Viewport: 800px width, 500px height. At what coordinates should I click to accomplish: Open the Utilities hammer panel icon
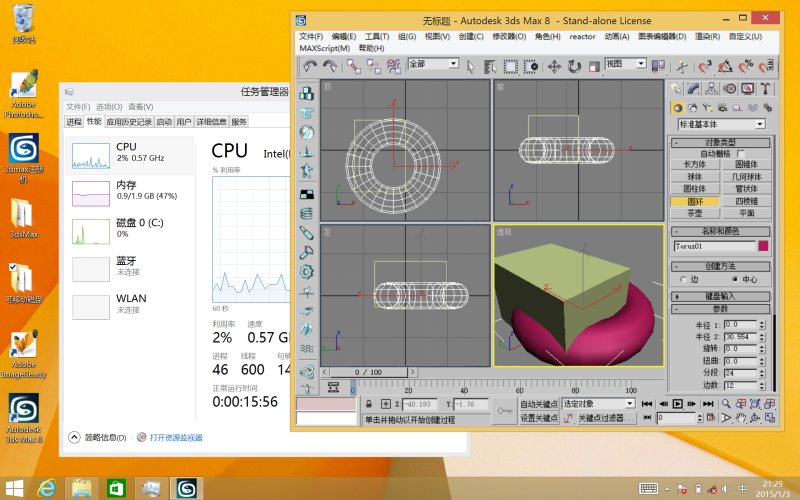[766, 88]
